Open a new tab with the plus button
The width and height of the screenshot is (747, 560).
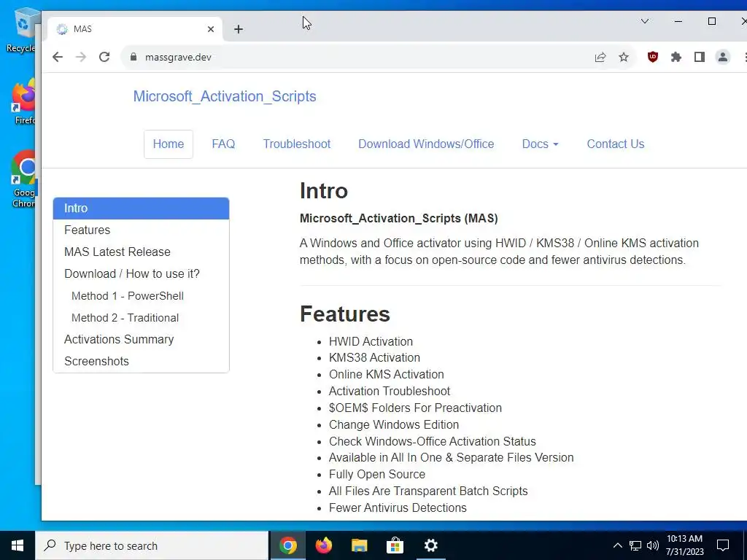tap(239, 29)
